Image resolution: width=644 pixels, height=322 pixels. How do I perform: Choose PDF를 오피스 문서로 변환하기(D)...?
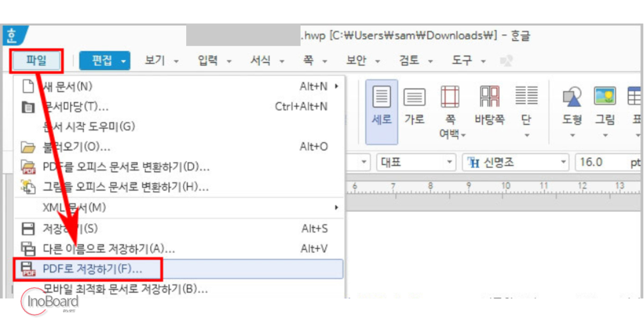click(x=179, y=166)
